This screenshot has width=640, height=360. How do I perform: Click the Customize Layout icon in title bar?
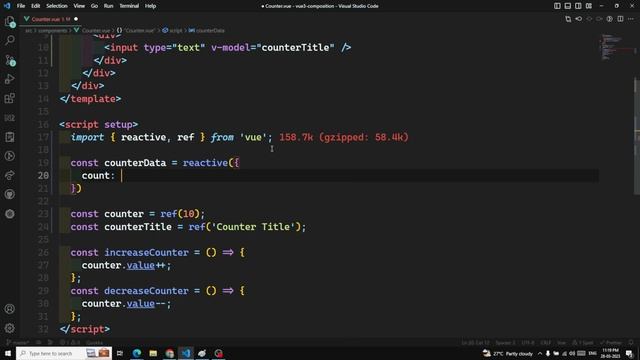tap(589, 6)
